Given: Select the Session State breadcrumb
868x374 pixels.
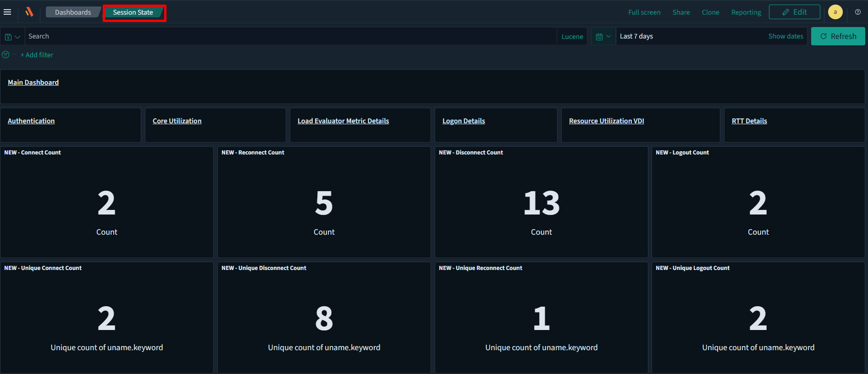Looking at the screenshot, I should (x=133, y=12).
